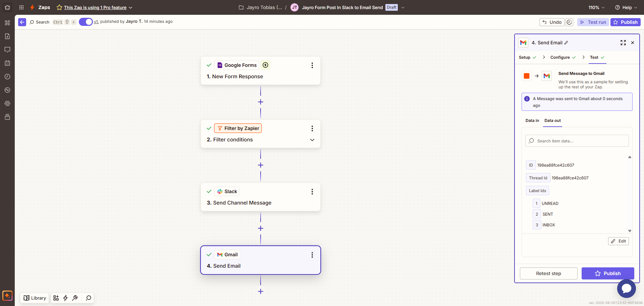The image size is (644, 306).
Task: Open the comments sidebar icon
Action: click(x=7, y=50)
